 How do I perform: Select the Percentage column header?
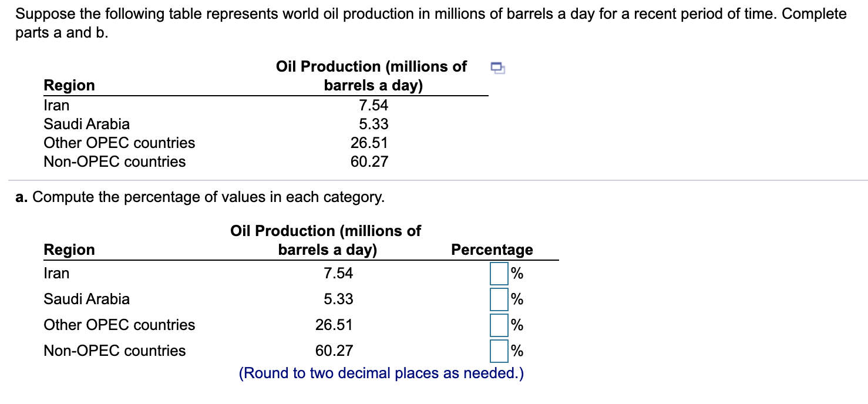point(492,250)
